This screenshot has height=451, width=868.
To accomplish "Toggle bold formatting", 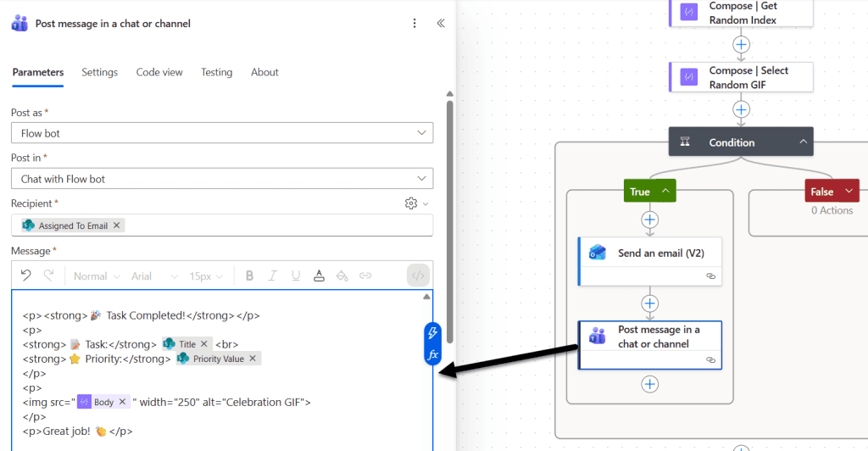I will [x=249, y=276].
